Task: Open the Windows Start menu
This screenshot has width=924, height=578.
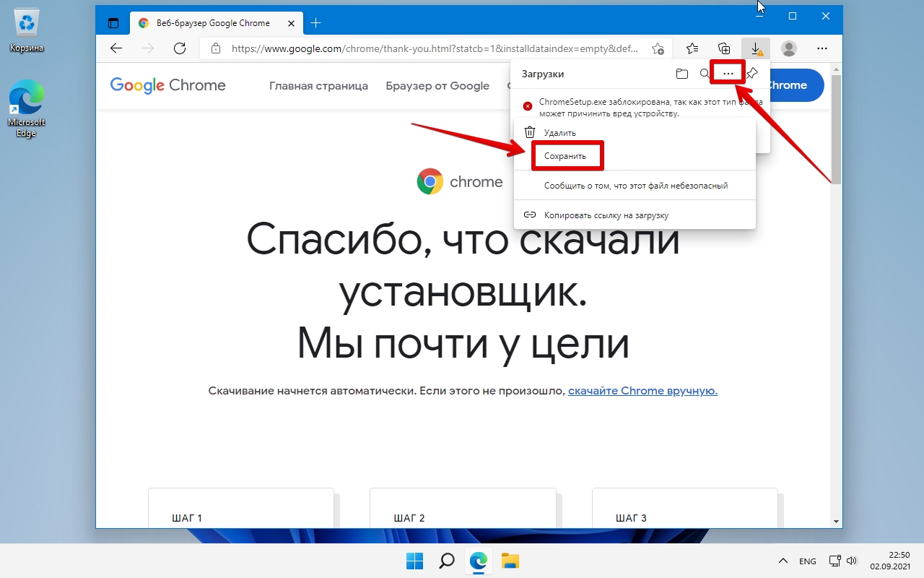Action: tap(414, 561)
